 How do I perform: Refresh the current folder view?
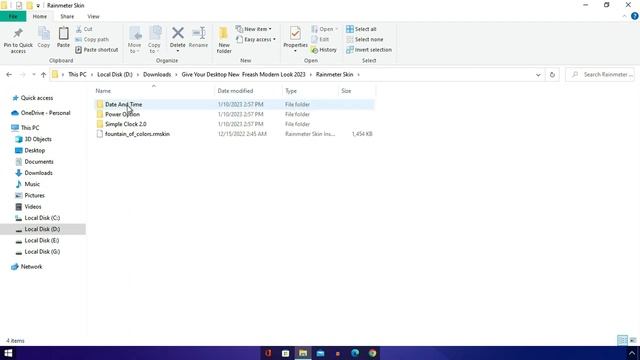click(552, 75)
